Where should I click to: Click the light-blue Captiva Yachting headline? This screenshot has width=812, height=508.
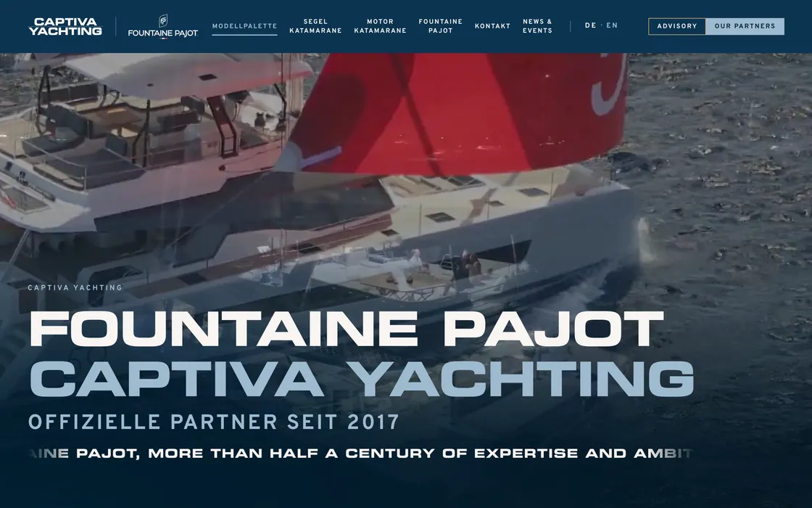(x=362, y=379)
